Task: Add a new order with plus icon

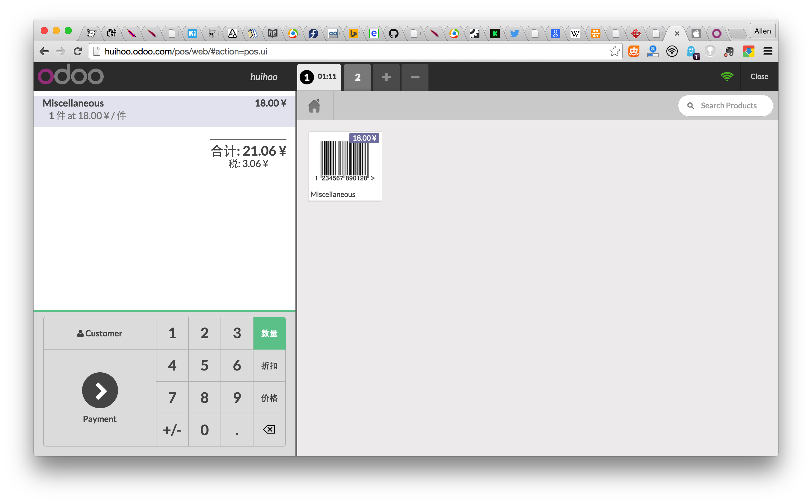Action: (386, 77)
